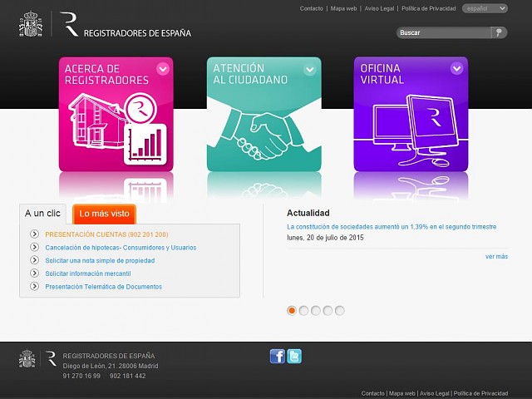Expand the Oficina Virtual chevron

(x=456, y=68)
